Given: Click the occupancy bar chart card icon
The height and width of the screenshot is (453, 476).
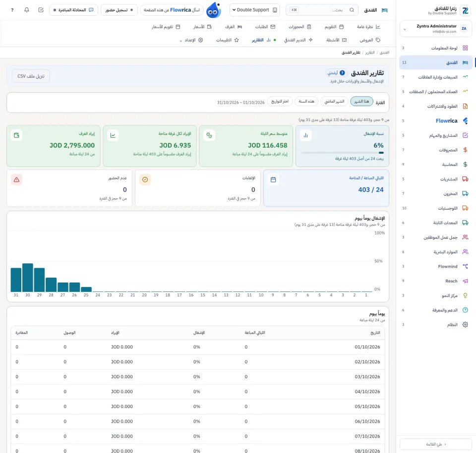Looking at the screenshot, I should [306, 135].
